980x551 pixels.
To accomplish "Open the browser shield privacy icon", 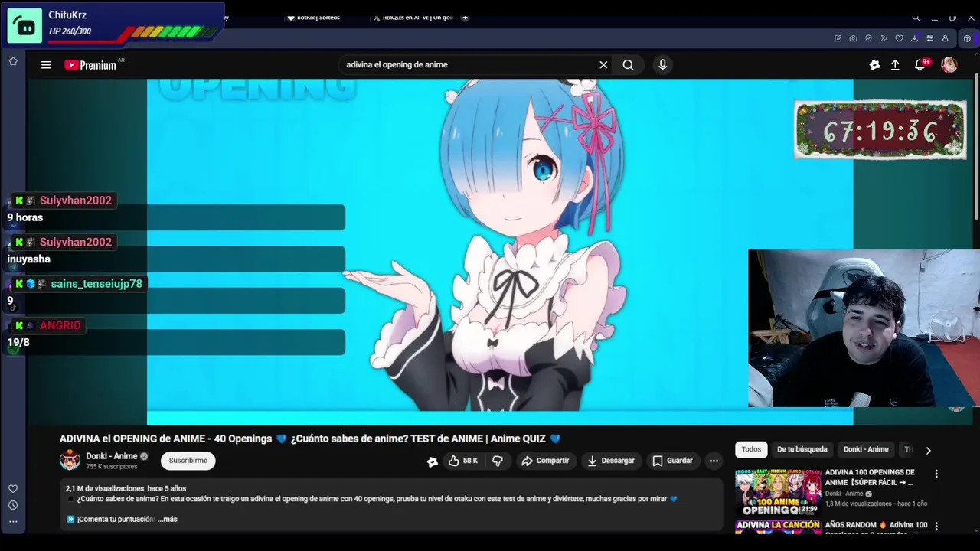I will (868, 38).
